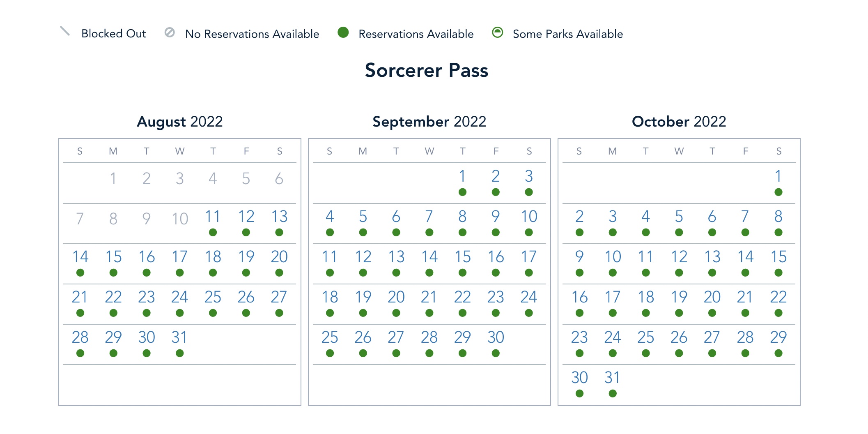Viewport: 868px width, 434px height.
Task: Click green dot under September 30
Action: [496, 353]
